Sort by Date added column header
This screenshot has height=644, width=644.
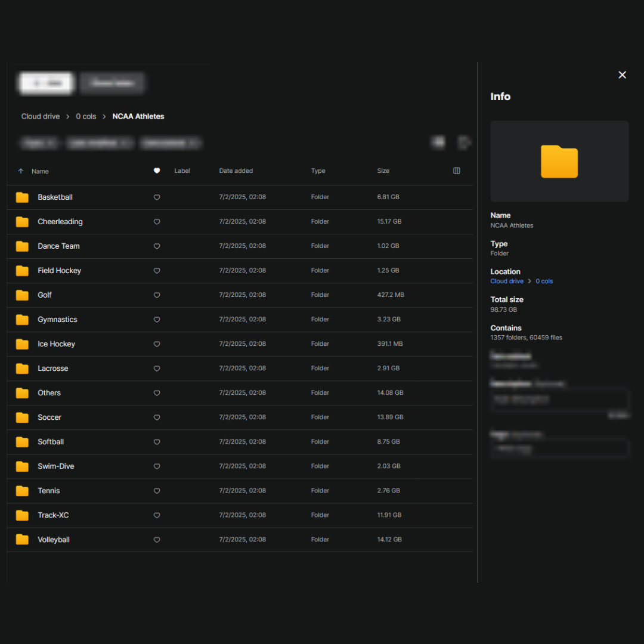(236, 171)
